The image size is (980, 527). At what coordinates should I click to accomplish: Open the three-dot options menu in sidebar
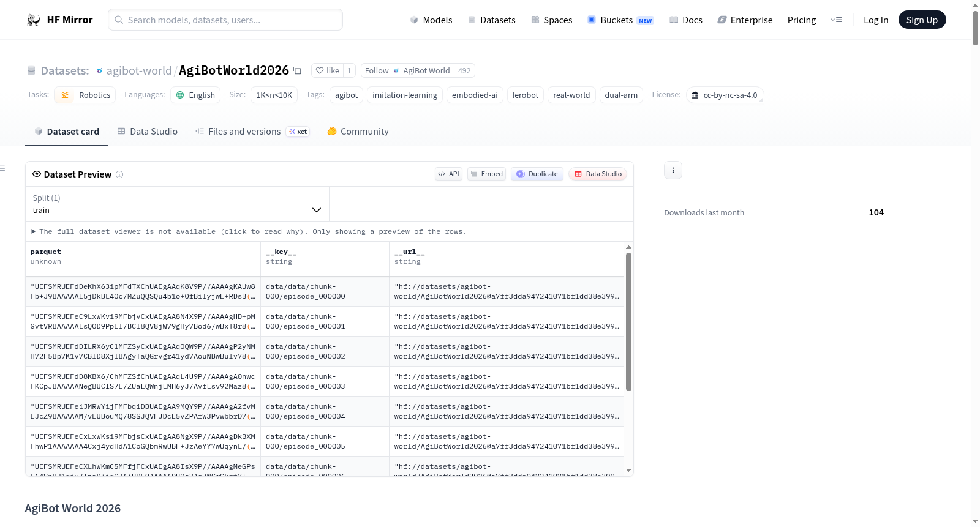(673, 170)
